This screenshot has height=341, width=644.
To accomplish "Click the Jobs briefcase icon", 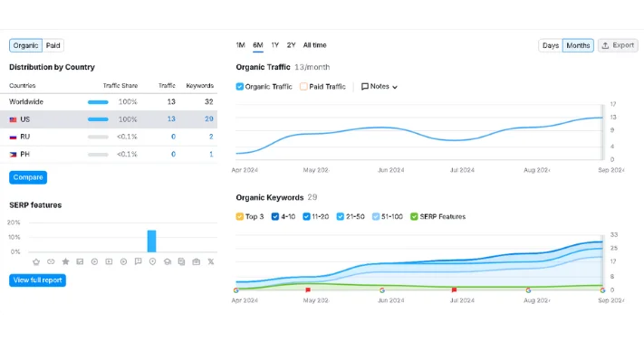I will coord(197,261).
